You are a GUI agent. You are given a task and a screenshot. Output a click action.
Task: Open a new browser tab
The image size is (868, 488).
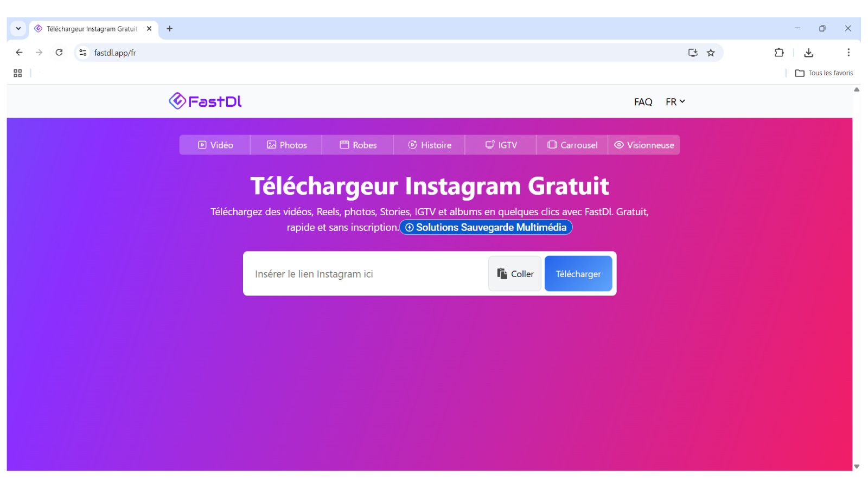(x=169, y=29)
